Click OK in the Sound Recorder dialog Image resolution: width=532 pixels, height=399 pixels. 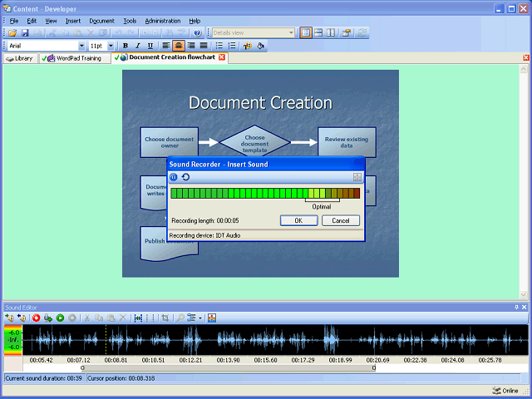tap(298, 220)
